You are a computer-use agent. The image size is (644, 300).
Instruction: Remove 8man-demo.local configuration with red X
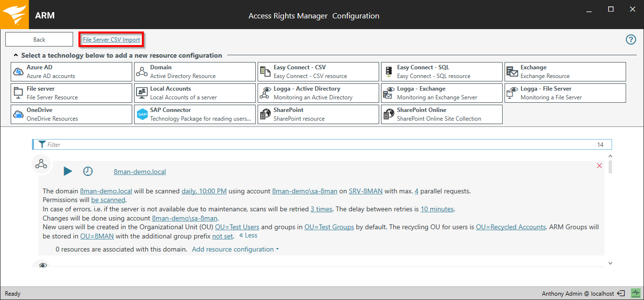pyautogui.click(x=599, y=166)
